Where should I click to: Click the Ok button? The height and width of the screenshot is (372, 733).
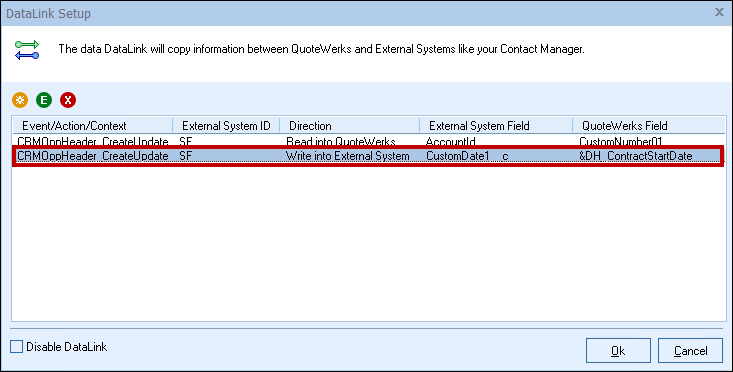tap(618, 351)
